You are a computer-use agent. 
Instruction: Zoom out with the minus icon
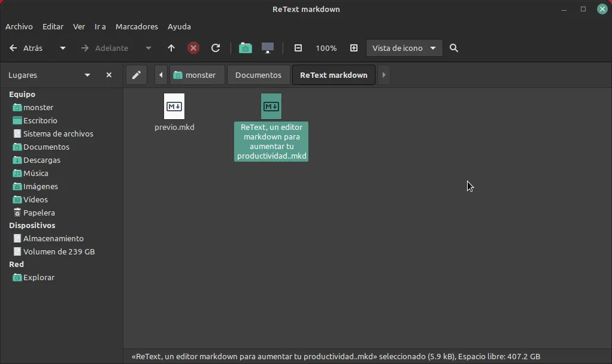(x=298, y=48)
